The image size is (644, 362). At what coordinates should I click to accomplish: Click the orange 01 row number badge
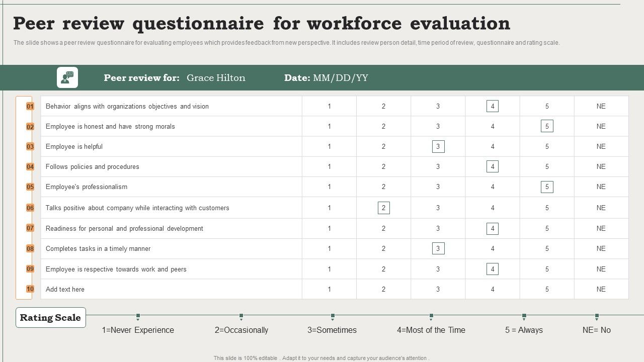click(x=30, y=106)
